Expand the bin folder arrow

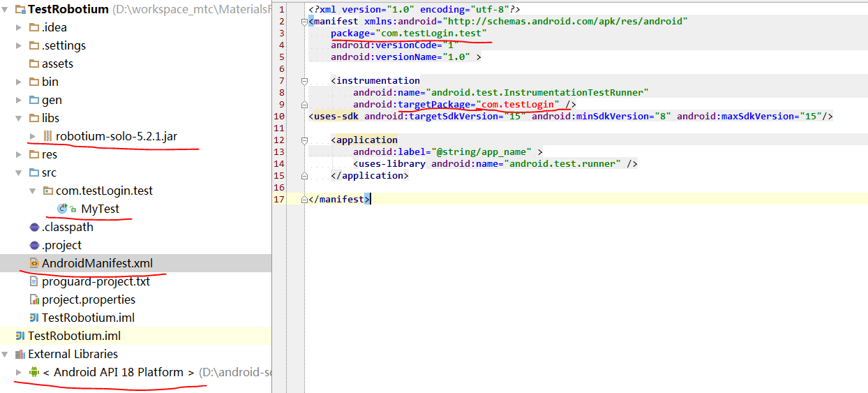19,82
